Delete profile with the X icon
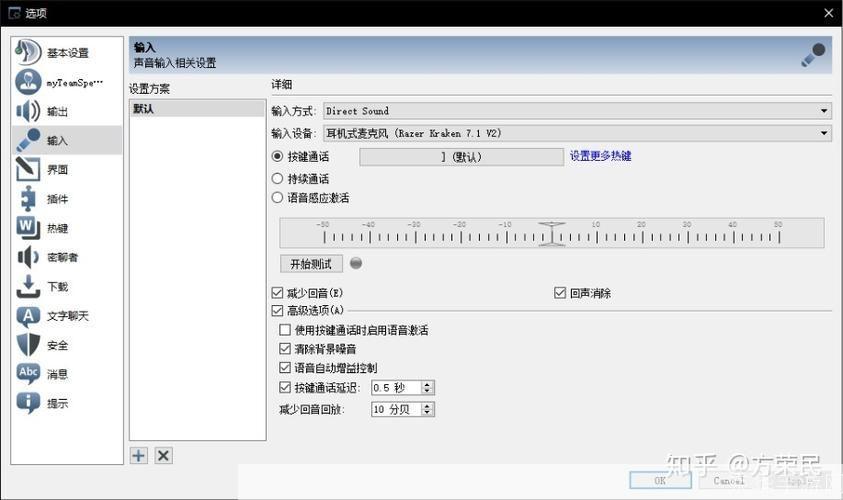Viewport: 843px width, 500px height. [163, 456]
